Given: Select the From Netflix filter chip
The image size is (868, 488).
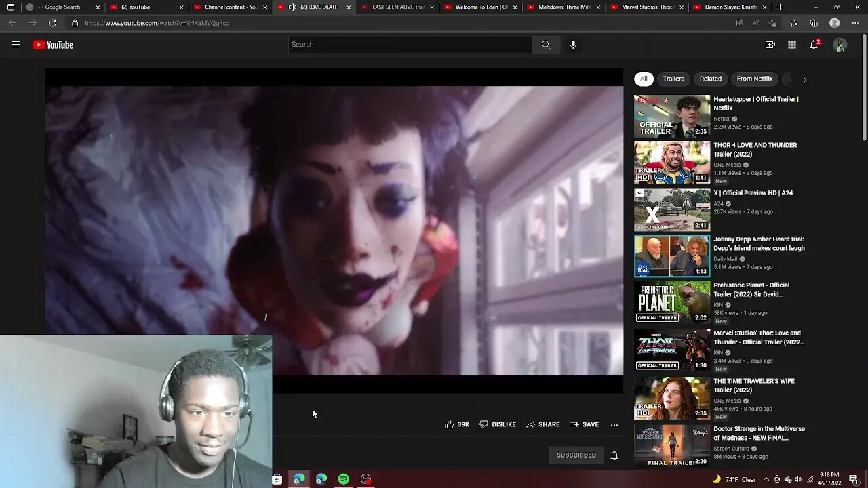Looking at the screenshot, I should click(755, 79).
